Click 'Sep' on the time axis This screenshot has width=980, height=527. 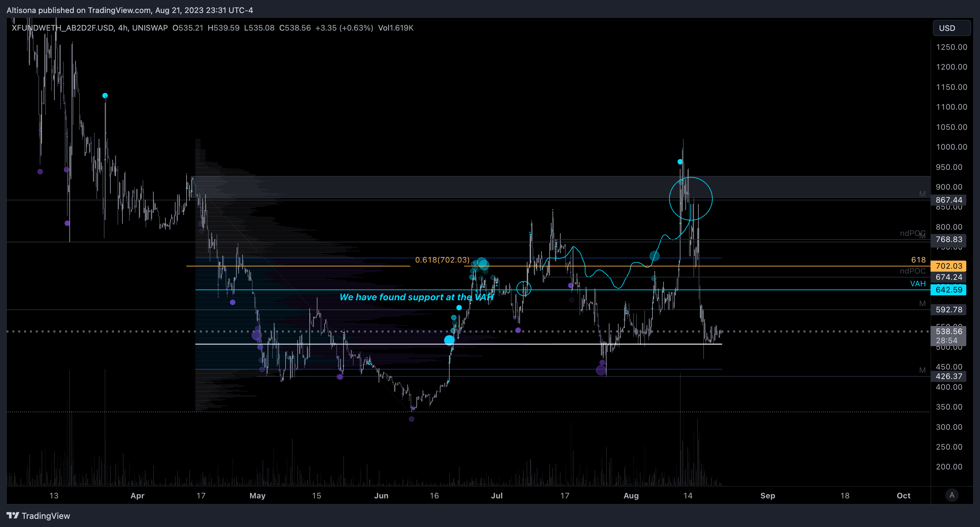(767, 495)
